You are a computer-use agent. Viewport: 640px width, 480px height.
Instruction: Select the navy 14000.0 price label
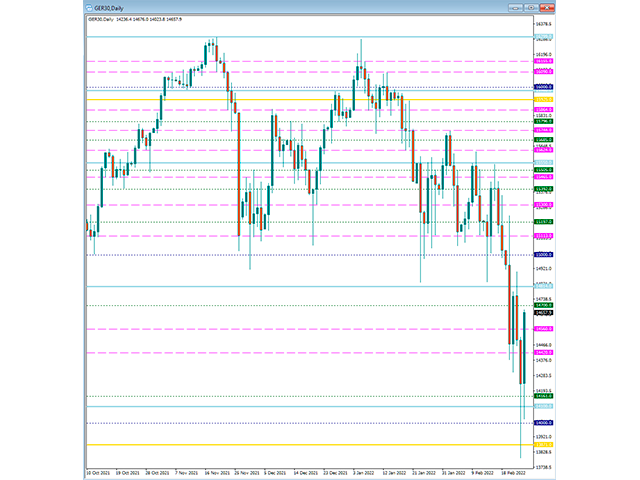click(544, 423)
